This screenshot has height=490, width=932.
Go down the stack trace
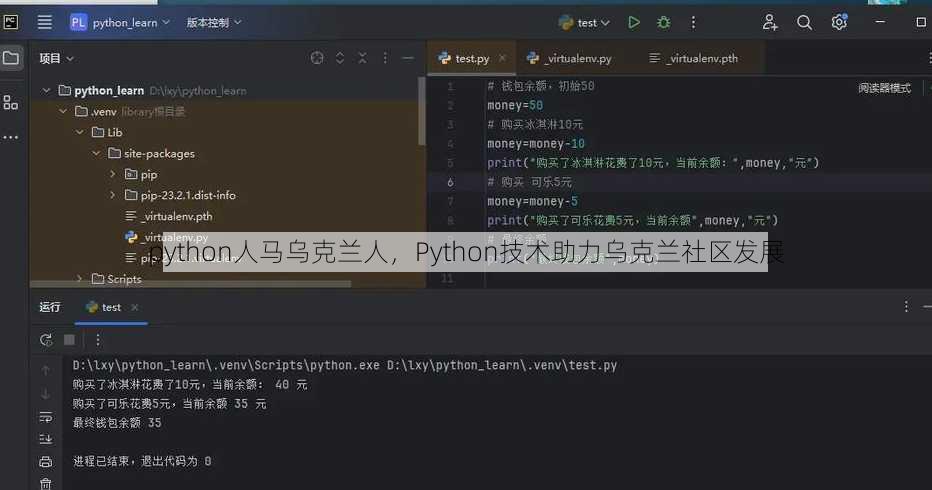point(46,394)
